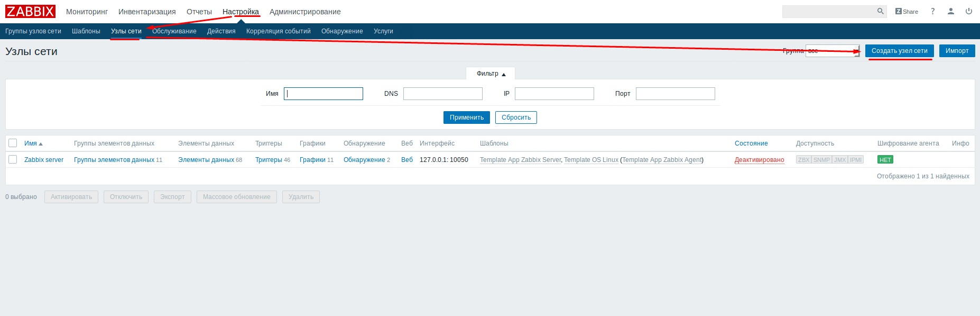Open the help question mark icon

933,11
